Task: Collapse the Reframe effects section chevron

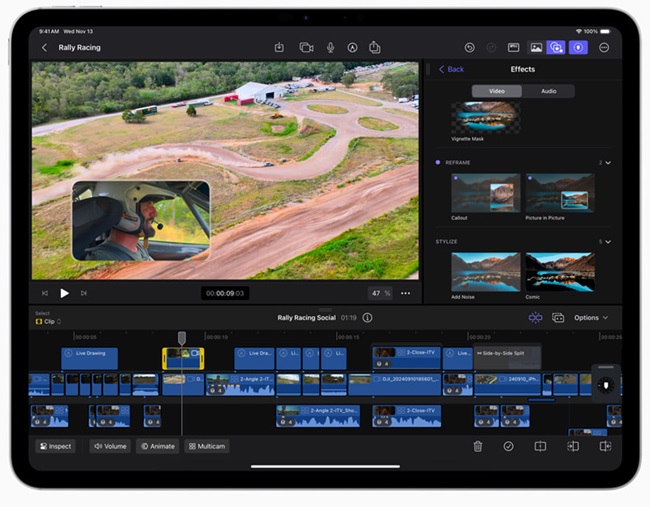Action: (608, 162)
